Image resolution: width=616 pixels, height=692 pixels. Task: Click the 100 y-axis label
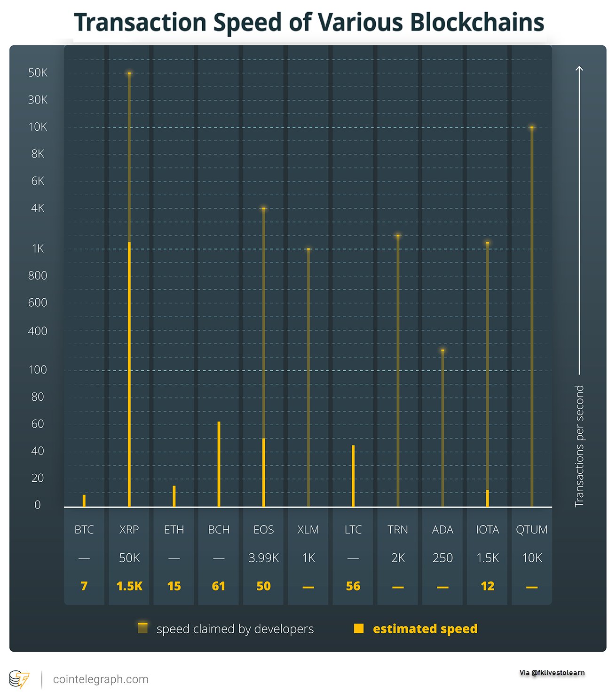[38, 370]
